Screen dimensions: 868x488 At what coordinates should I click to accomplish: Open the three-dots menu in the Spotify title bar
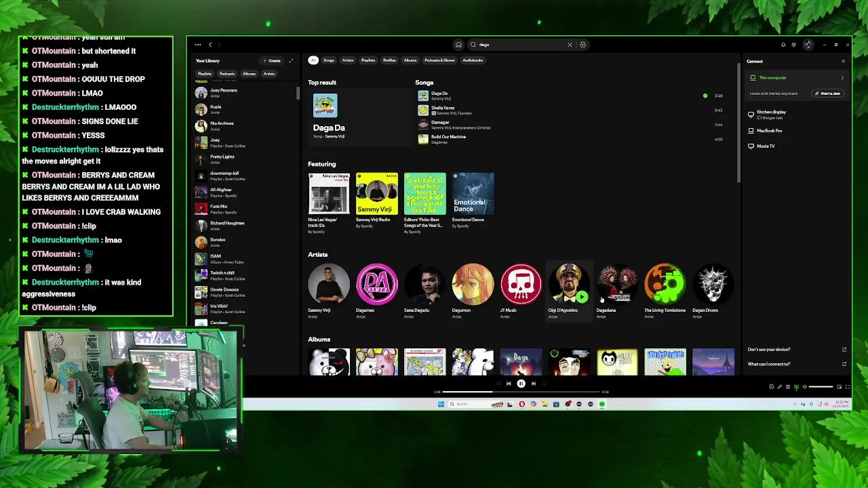pyautogui.click(x=197, y=45)
